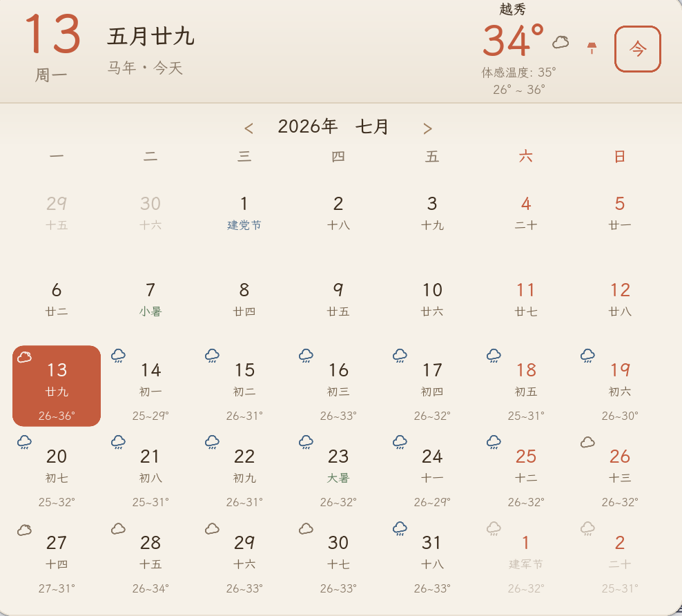Select July 9 廿五
Image resolution: width=682 pixels, height=616 pixels.
pos(338,299)
